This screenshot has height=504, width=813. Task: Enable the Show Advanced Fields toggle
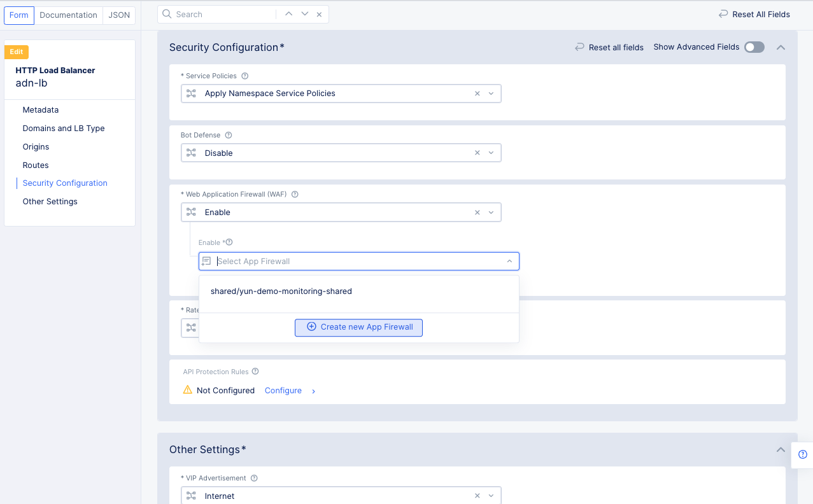pos(754,46)
